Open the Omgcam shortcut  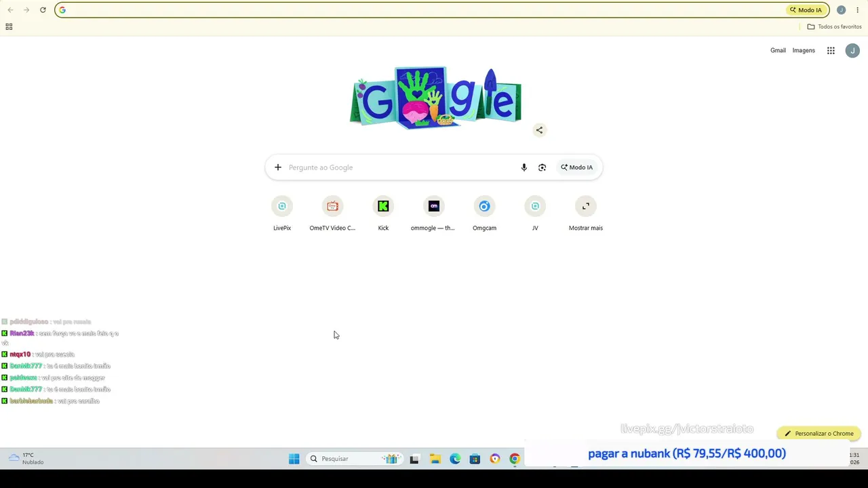pos(484,213)
